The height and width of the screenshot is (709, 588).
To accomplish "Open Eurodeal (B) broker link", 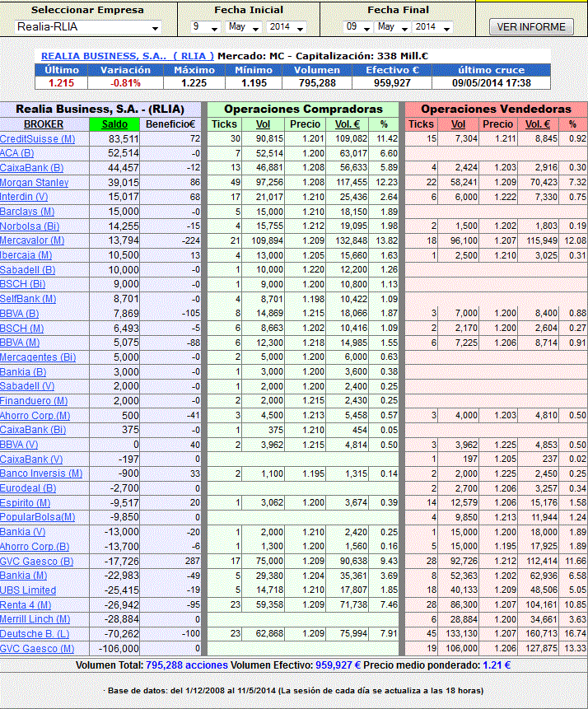I will [x=28, y=488].
